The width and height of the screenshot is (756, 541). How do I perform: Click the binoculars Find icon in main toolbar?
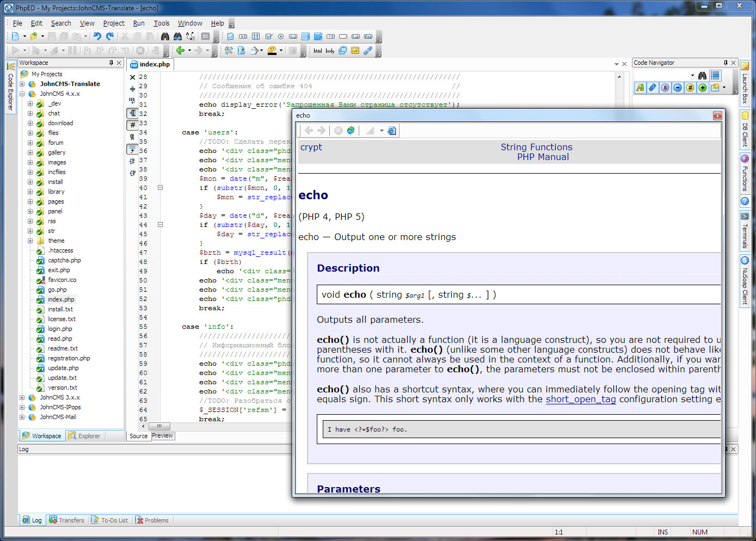click(165, 36)
